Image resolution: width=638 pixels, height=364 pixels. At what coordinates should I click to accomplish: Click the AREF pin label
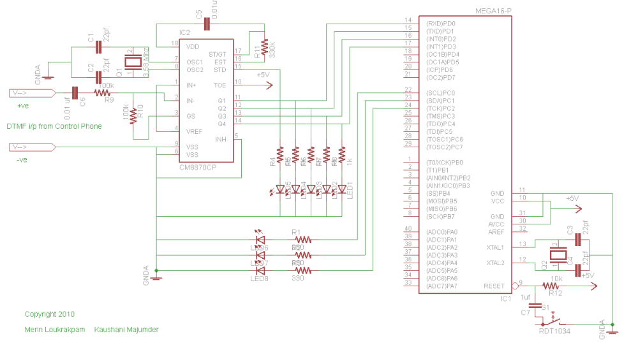496,232
